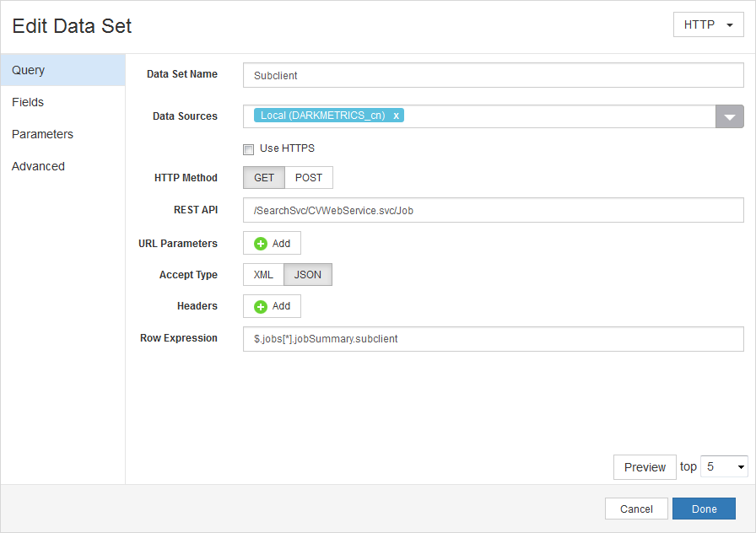Viewport: 756px width, 533px height.
Task: Switch to the Fields tab
Action: (x=28, y=102)
